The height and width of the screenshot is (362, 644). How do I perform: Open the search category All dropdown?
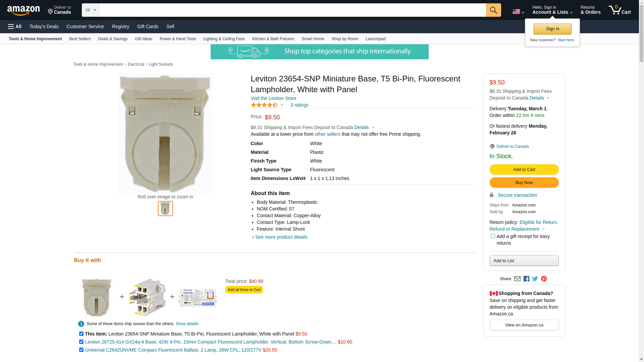(90, 10)
